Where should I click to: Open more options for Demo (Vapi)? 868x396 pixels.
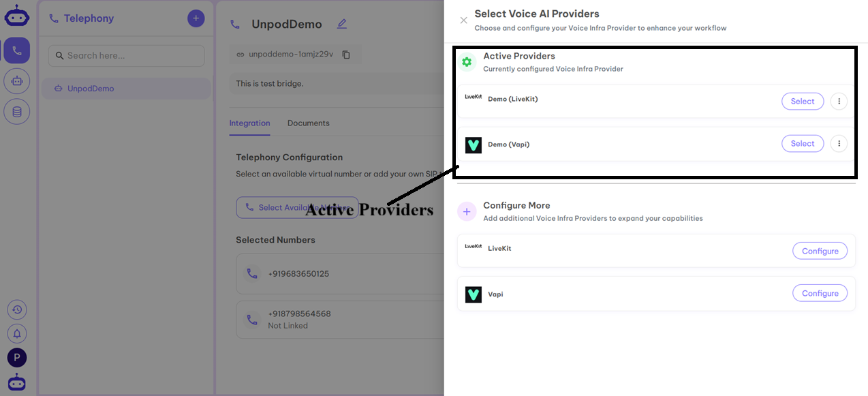click(839, 144)
